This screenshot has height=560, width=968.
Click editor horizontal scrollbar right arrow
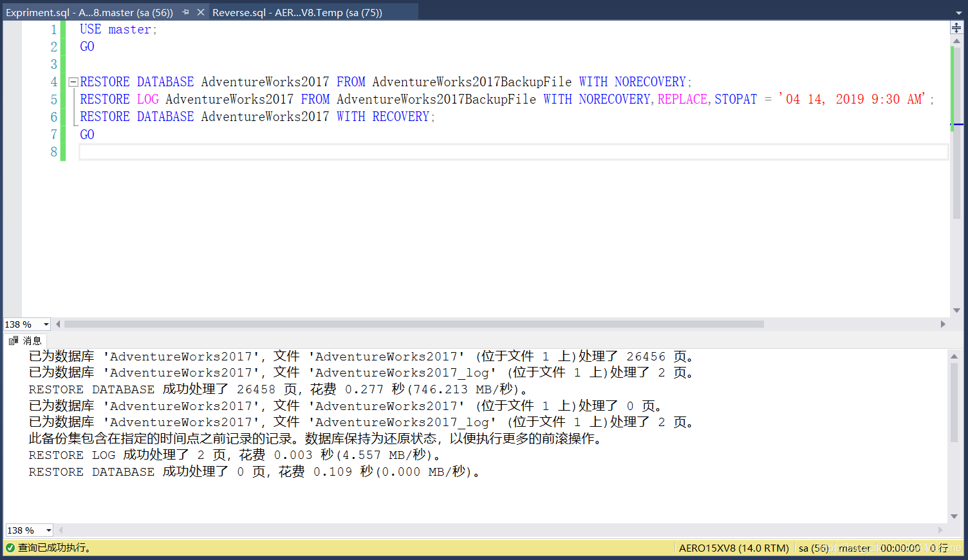click(943, 324)
